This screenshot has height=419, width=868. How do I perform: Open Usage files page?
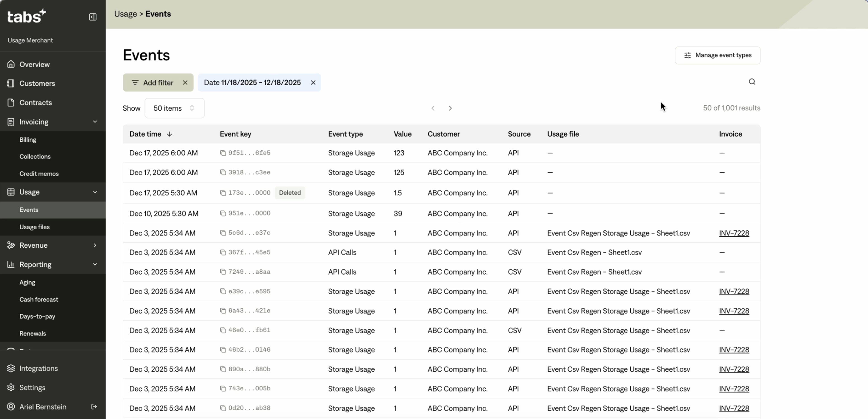pyautogui.click(x=34, y=227)
